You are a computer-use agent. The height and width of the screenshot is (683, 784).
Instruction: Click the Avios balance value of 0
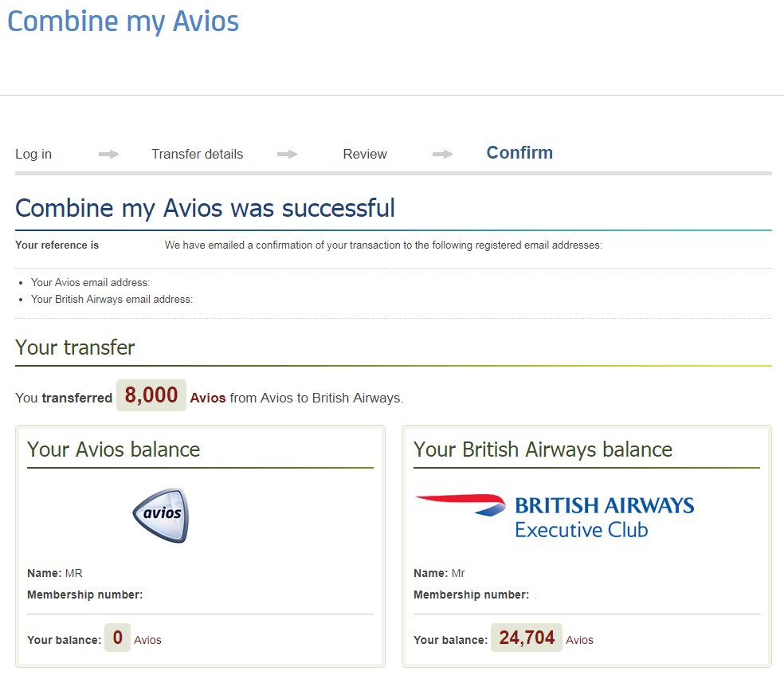pyautogui.click(x=117, y=638)
